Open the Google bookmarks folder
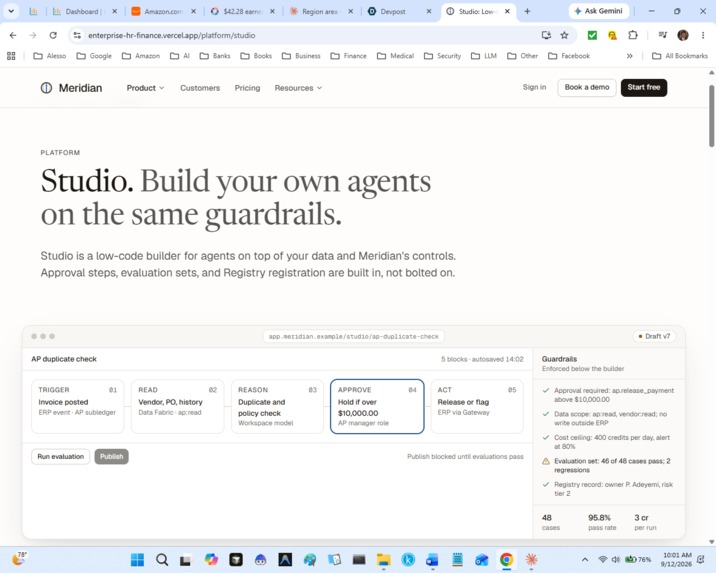 click(x=94, y=56)
